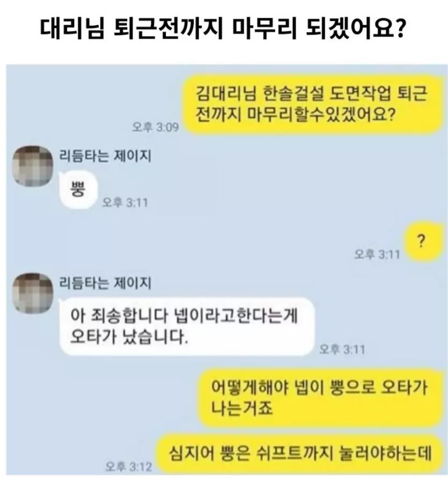Click the word 도면작업 in the first bubble
Viewport: 448px width, 478px height.
(x=360, y=93)
